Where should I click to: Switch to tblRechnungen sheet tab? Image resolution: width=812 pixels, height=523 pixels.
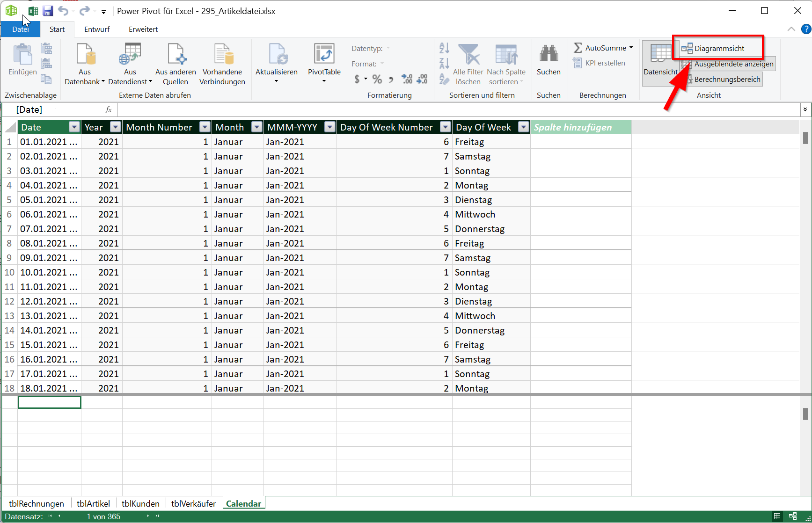click(37, 503)
